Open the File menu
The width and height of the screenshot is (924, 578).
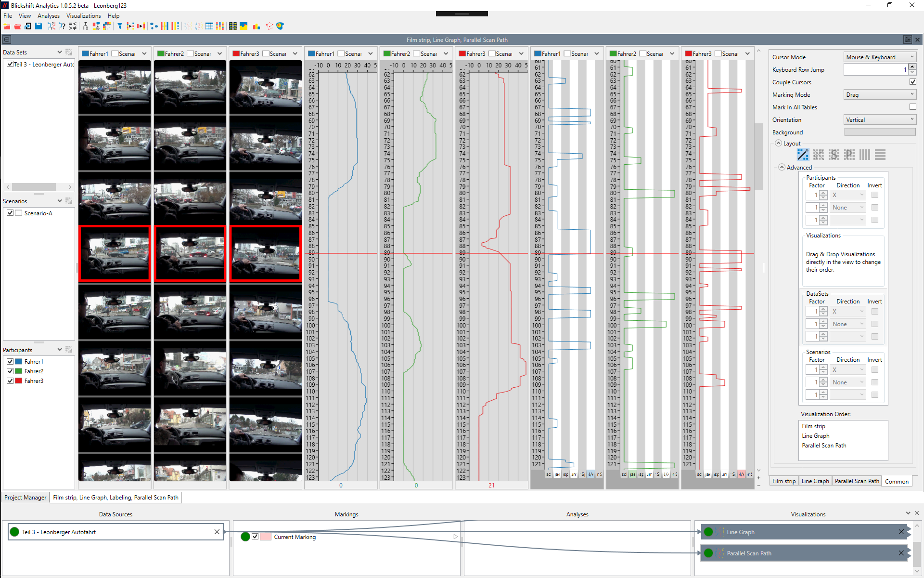tap(8, 16)
